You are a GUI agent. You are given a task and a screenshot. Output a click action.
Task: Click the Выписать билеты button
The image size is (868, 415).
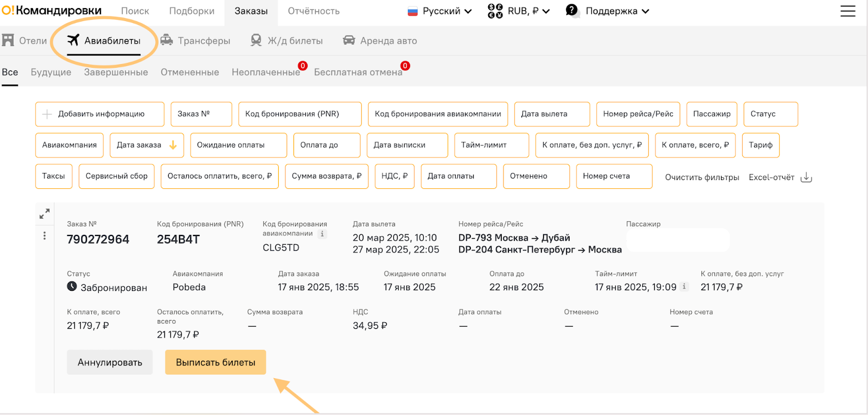[215, 362]
